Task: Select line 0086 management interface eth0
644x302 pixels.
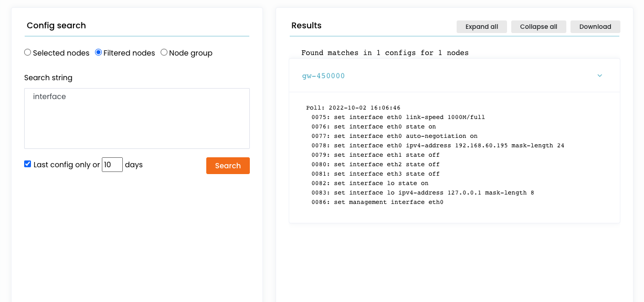Action: (377, 202)
